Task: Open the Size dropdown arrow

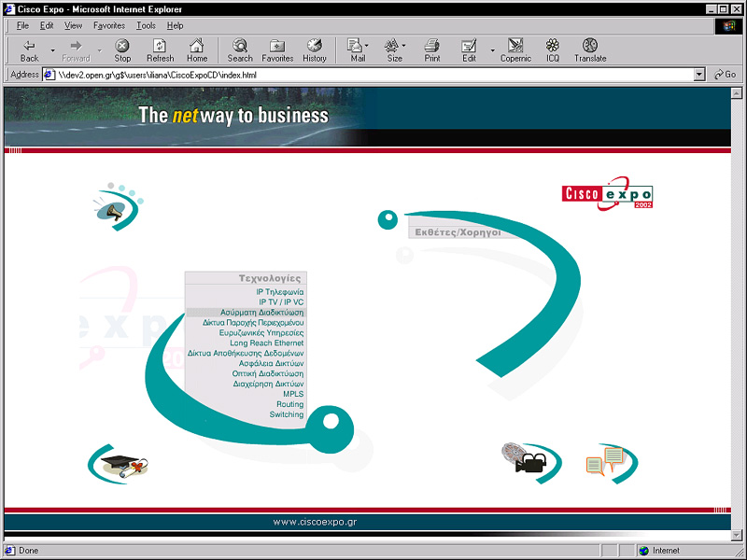Action: coord(403,45)
